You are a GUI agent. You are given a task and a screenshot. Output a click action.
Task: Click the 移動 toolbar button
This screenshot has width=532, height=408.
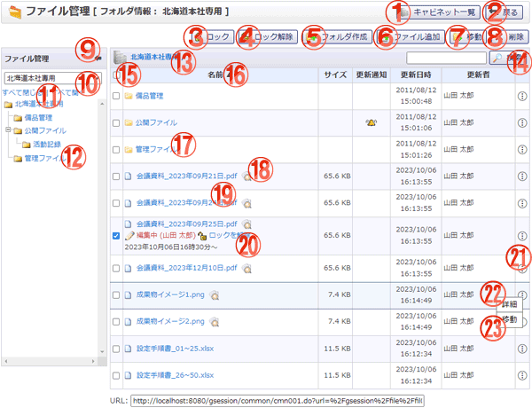point(467,36)
